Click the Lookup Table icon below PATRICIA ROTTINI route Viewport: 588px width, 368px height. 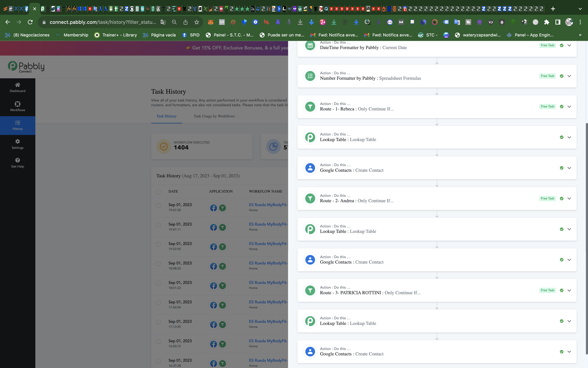coord(310,321)
